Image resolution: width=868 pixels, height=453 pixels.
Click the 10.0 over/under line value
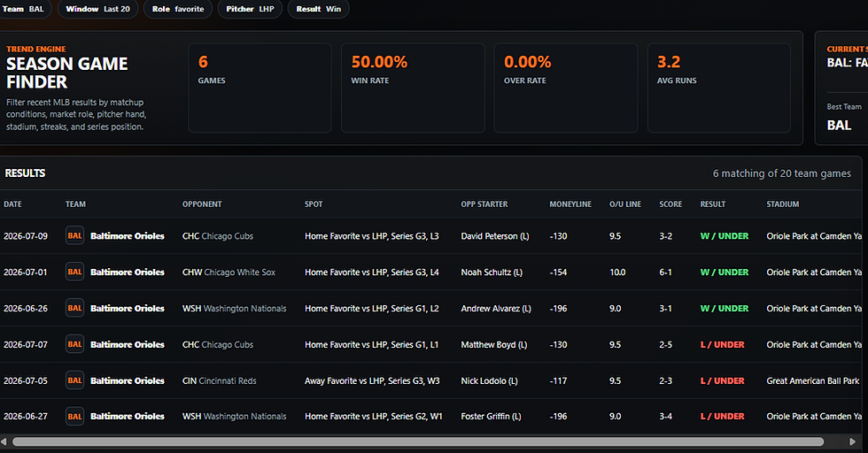pyautogui.click(x=617, y=273)
